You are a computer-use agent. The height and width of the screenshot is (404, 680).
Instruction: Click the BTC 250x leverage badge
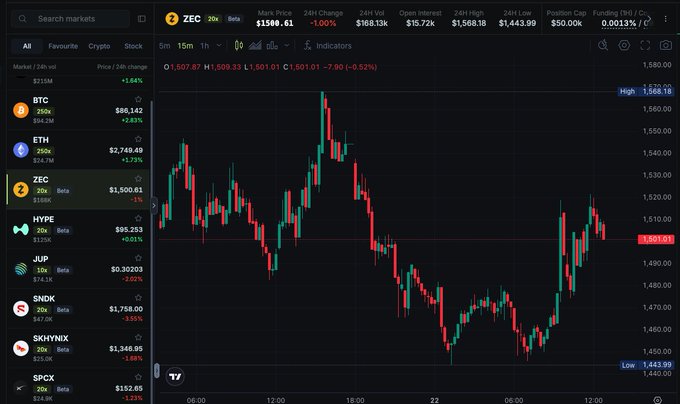tap(43, 111)
